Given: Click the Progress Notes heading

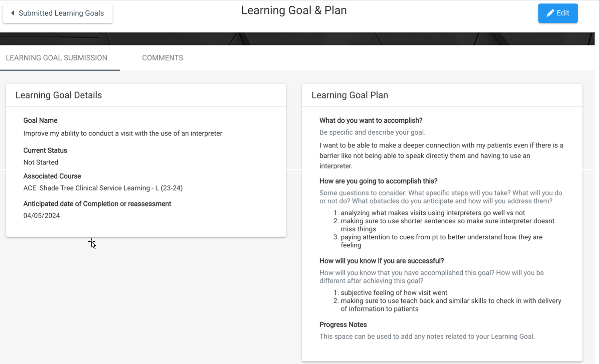Looking at the screenshot, I should click(343, 325).
